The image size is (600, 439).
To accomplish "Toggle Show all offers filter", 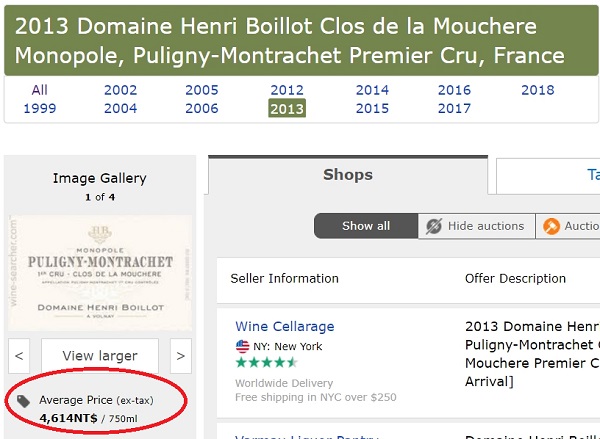I will pos(366,226).
